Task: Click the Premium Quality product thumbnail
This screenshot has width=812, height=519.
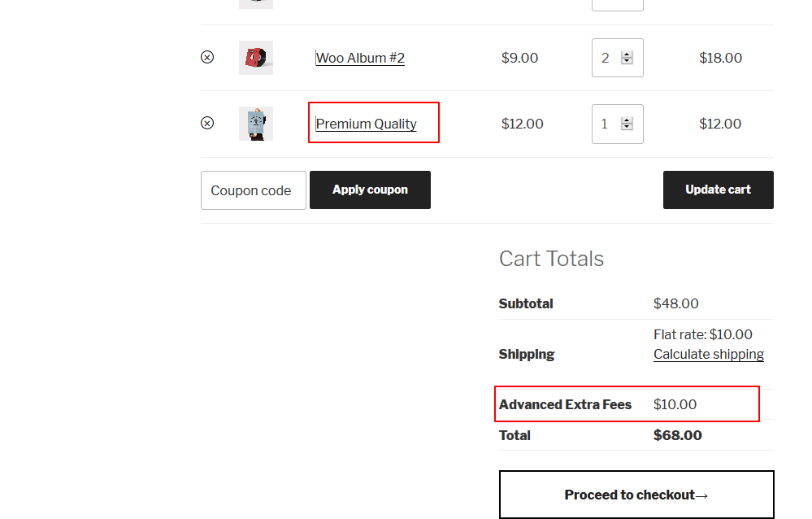Action: point(256,124)
